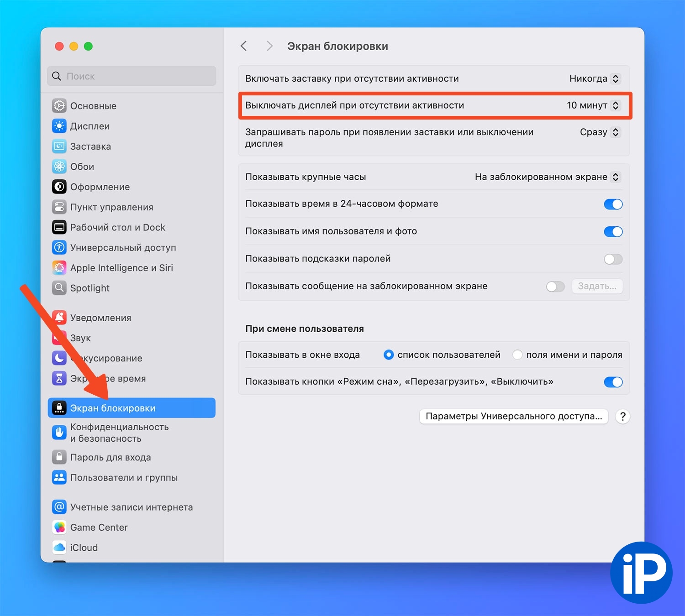Open Дисплеи settings via its sun icon
This screenshot has height=616, width=685.
coord(59,126)
